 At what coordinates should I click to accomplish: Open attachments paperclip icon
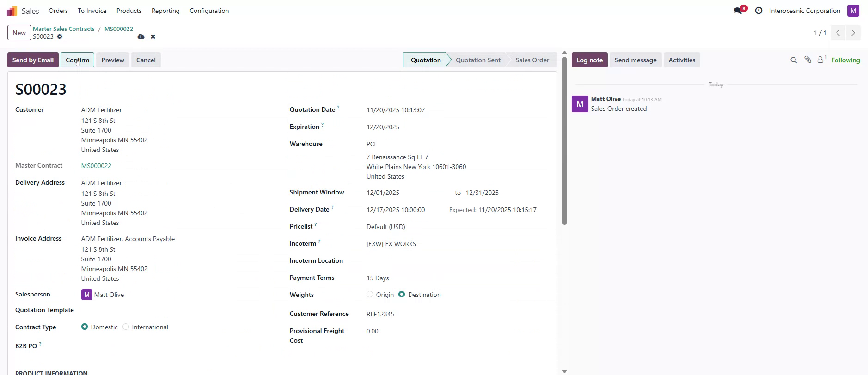click(807, 60)
